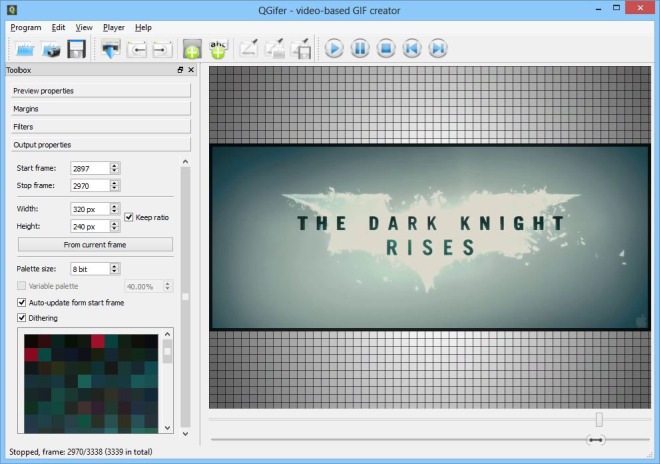The width and height of the screenshot is (660, 464).
Task: Click the Dark Knight Rises video preview
Action: click(430, 237)
